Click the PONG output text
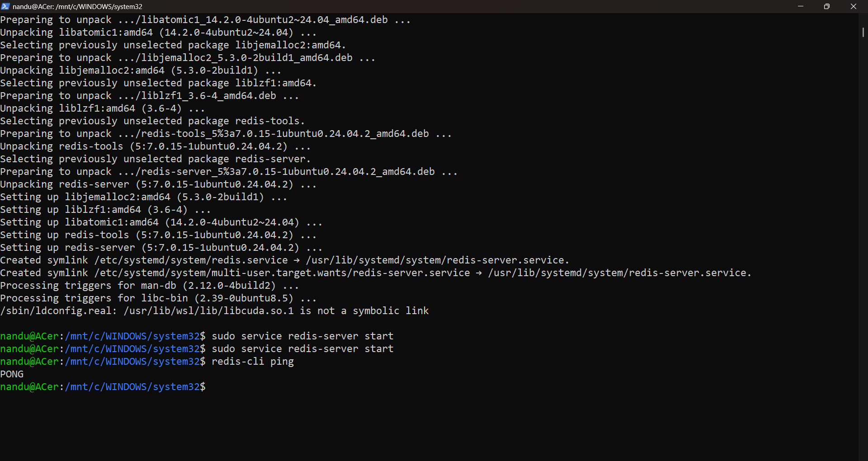The image size is (868, 461). pyautogui.click(x=12, y=374)
